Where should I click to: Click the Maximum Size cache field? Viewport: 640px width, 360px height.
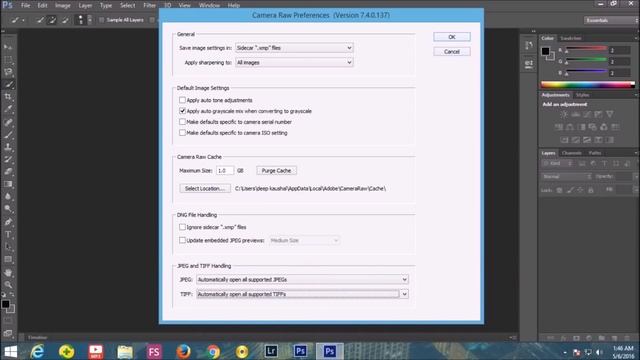(x=225, y=171)
